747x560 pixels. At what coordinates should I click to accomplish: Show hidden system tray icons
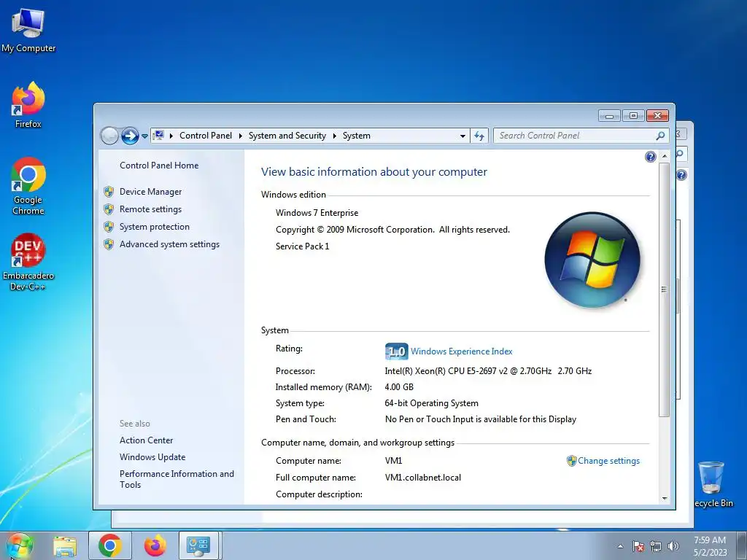click(620, 546)
